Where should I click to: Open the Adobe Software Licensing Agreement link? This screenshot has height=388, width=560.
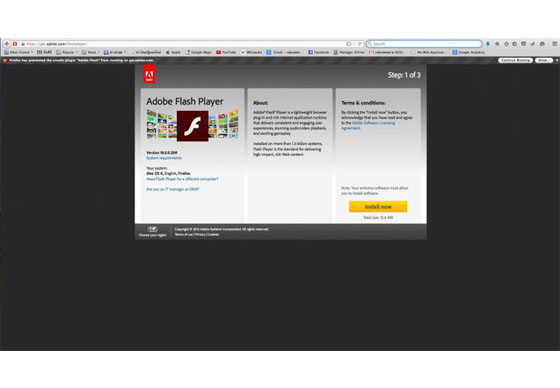368,125
